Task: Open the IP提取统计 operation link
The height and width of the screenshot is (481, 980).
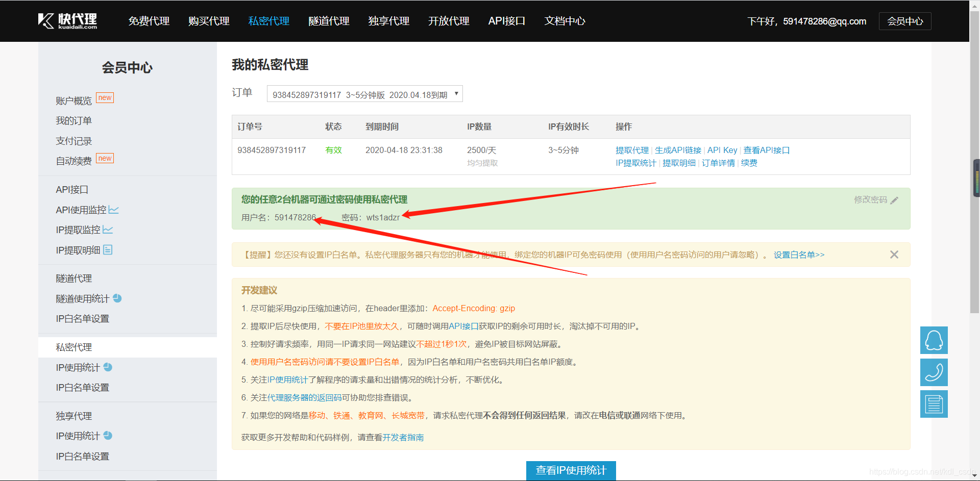Action: (636, 163)
